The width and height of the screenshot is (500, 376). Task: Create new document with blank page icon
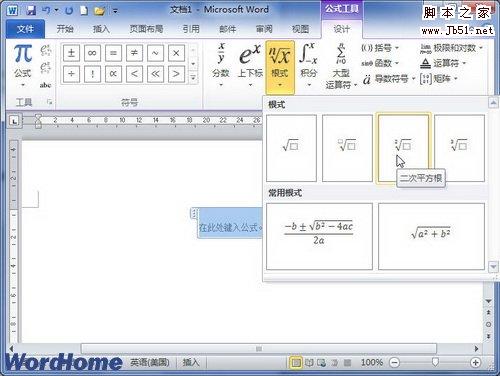click(x=84, y=10)
